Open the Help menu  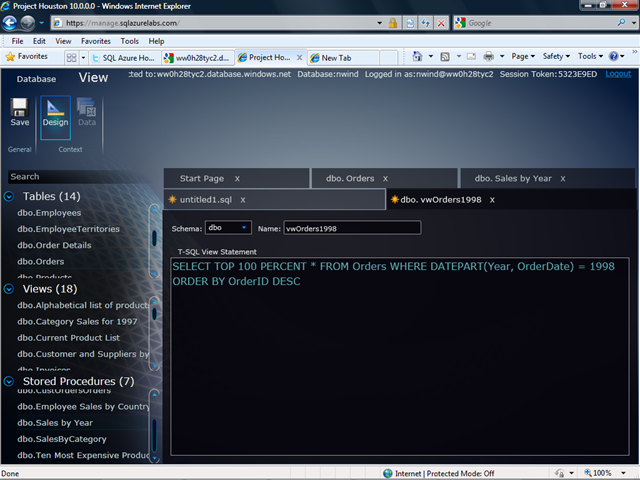point(156,41)
